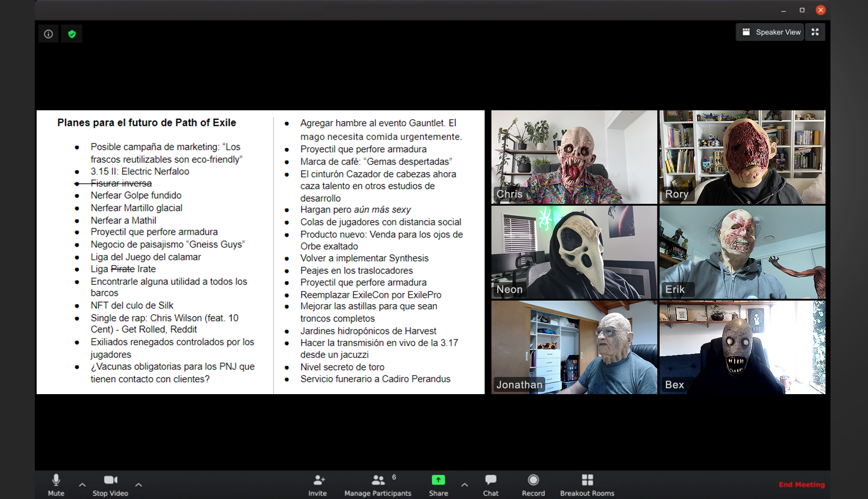This screenshot has height=499, width=868.
Task: Click "Liga del Juego del calamar" bullet
Action: [x=146, y=257]
